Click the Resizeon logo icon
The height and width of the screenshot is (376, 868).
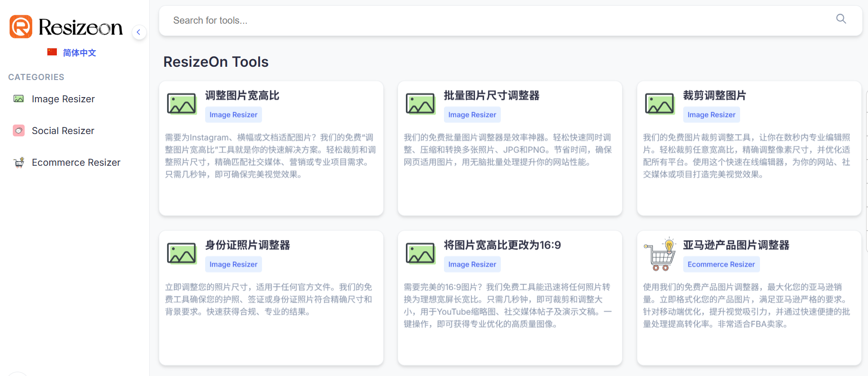[x=21, y=27]
